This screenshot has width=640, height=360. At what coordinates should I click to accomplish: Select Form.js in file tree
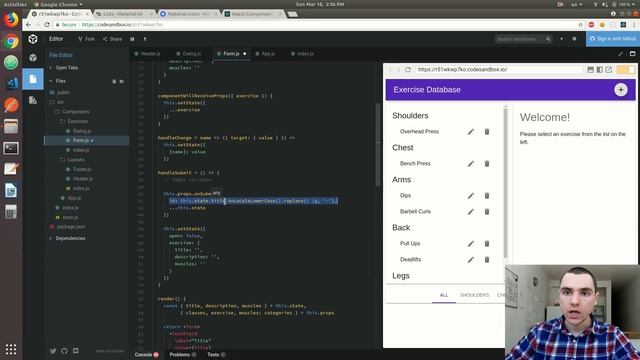[x=87, y=140]
